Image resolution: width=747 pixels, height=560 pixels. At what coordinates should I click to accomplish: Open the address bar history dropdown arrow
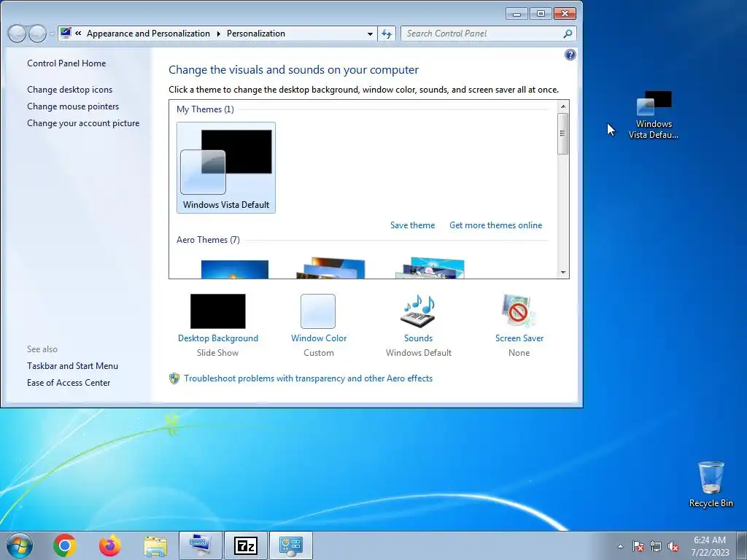coord(370,34)
